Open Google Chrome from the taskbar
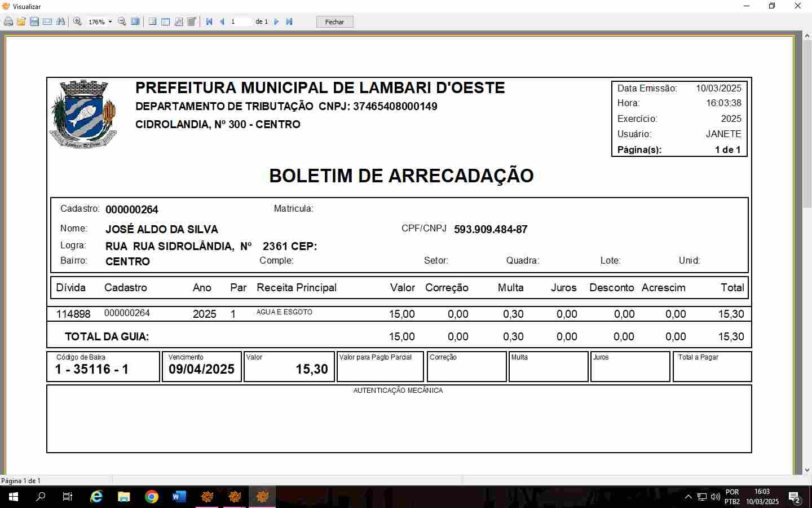The width and height of the screenshot is (812, 508). [152, 497]
